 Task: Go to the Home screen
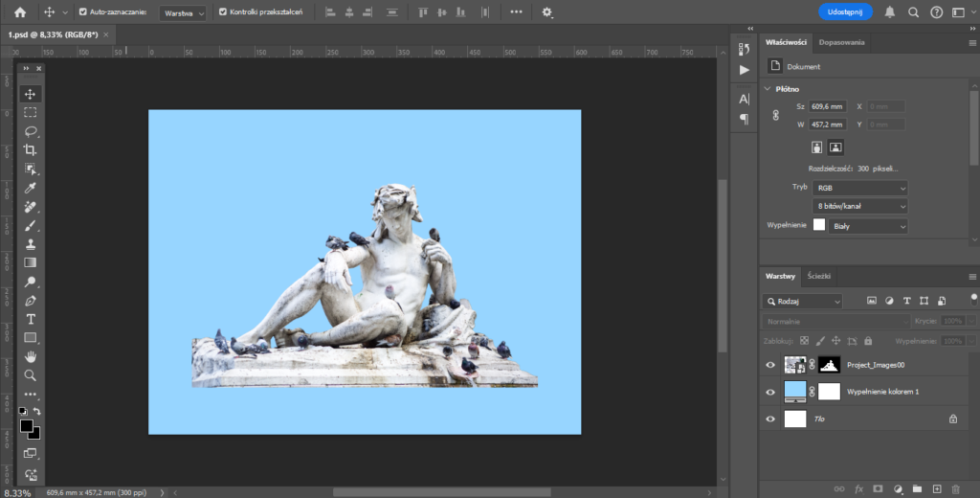[x=20, y=11]
